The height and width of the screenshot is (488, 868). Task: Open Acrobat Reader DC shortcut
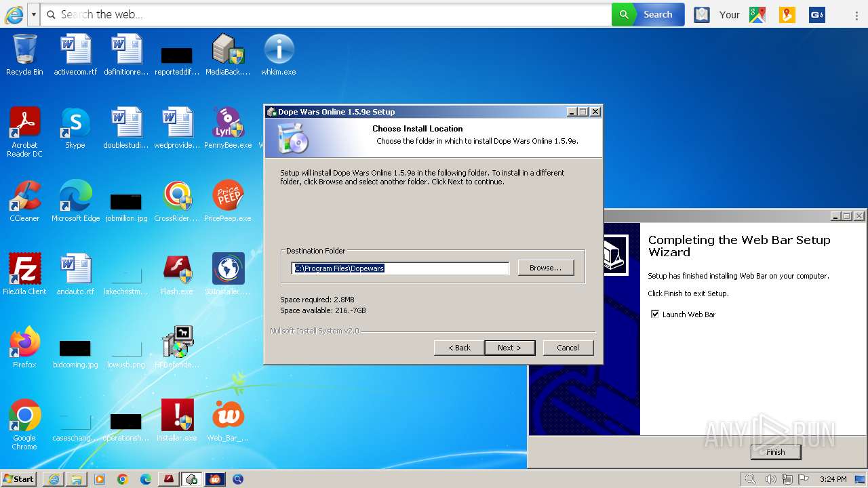24,132
